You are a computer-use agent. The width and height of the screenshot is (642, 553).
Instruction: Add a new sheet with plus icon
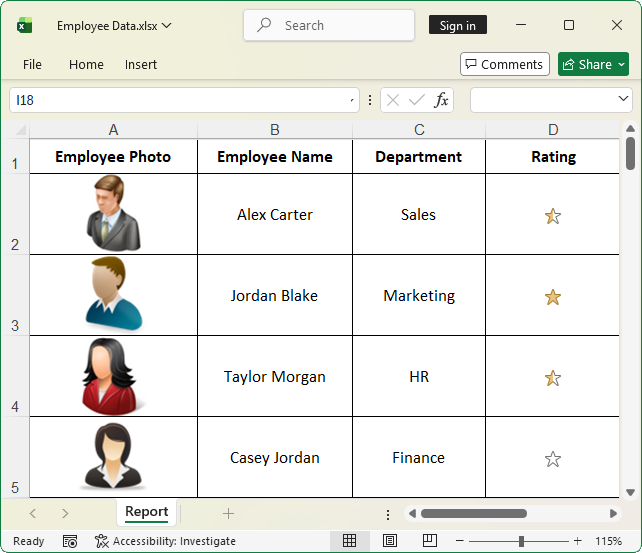click(228, 513)
